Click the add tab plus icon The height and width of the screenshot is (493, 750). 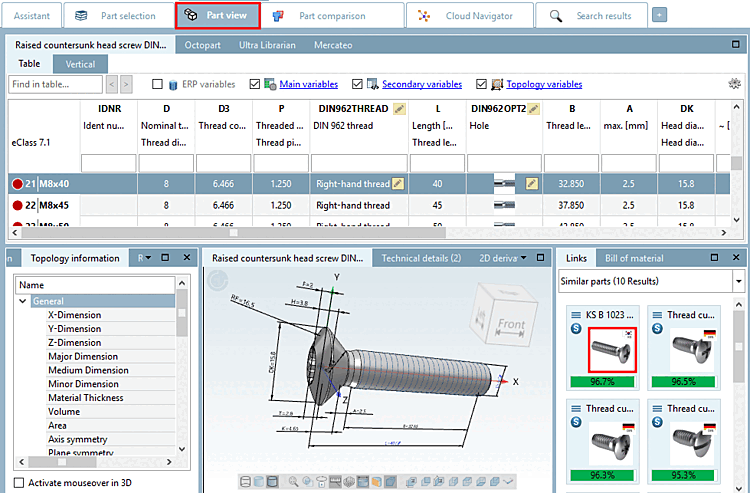click(659, 15)
